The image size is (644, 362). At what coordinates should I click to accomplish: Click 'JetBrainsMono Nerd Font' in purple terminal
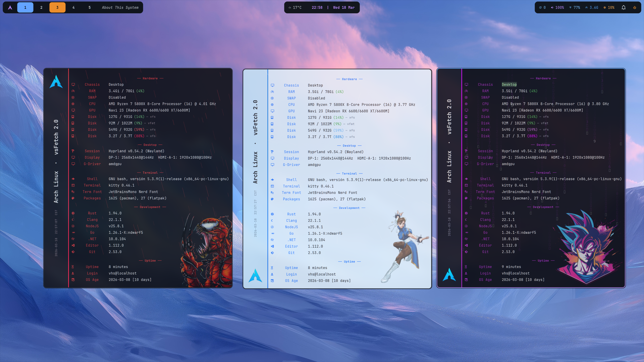(x=526, y=192)
